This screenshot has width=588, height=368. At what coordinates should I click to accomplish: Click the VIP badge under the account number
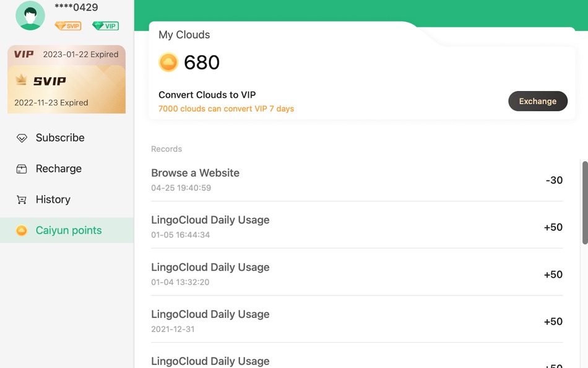pos(105,26)
